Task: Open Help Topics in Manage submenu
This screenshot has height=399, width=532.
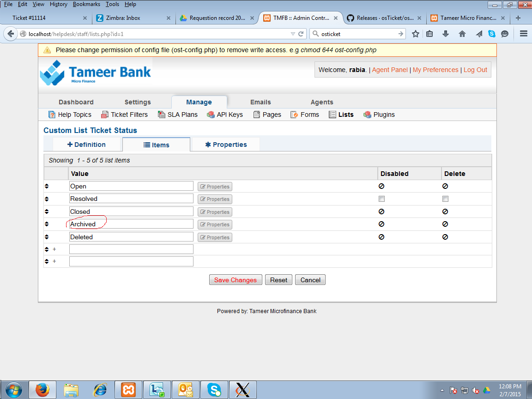Action: pos(70,115)
